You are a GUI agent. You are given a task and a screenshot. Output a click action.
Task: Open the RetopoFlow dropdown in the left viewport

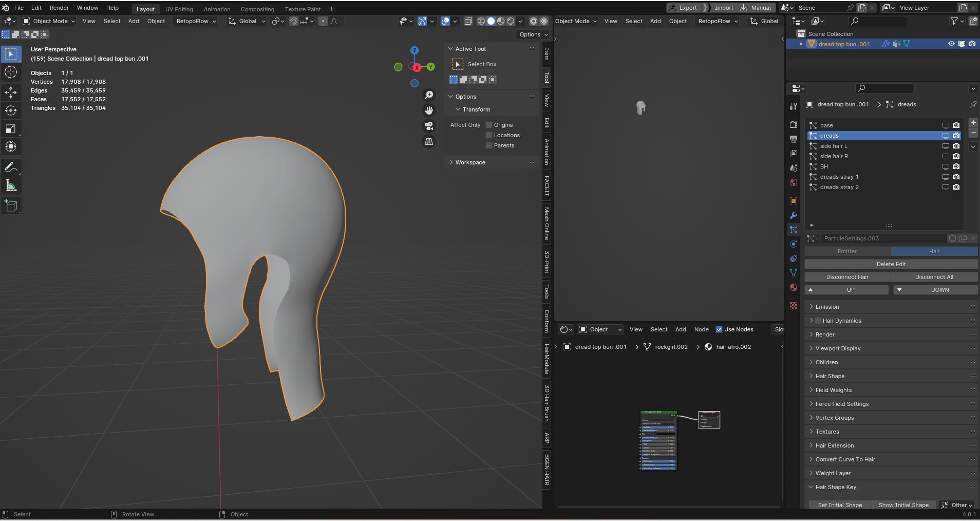pyautogui.click(x=196, y=21)
